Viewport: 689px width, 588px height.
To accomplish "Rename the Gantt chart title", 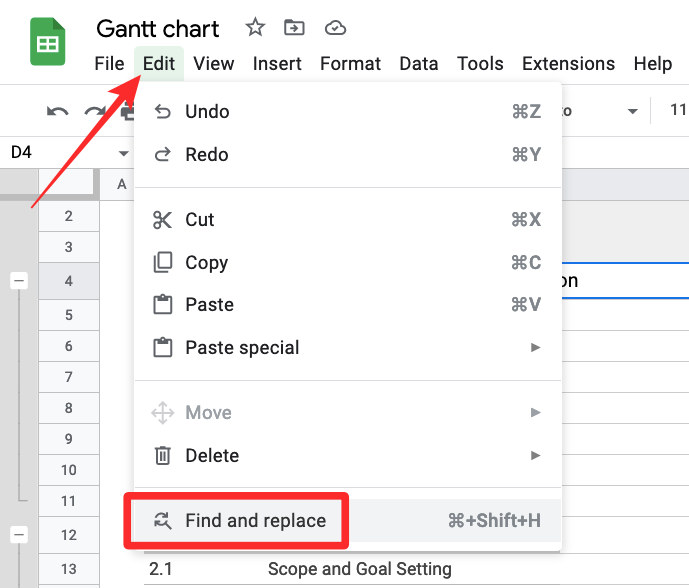I will pyautogui.click(x=157, y=29).
